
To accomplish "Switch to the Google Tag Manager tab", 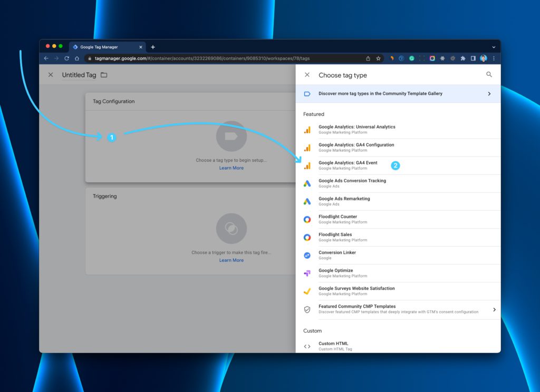I will 107,47.
